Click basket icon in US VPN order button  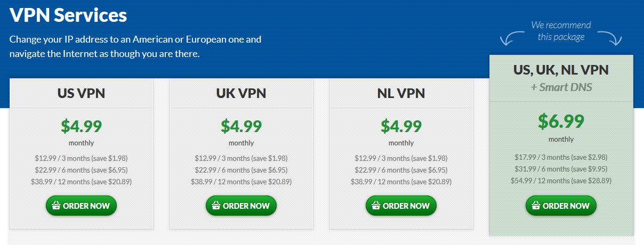[56, 206]
